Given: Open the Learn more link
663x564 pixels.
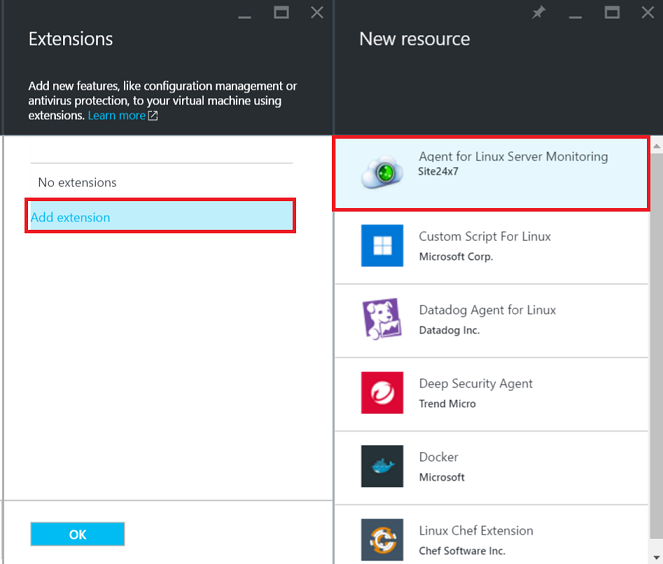Looking at the screenshot, I should coord(116,116).
